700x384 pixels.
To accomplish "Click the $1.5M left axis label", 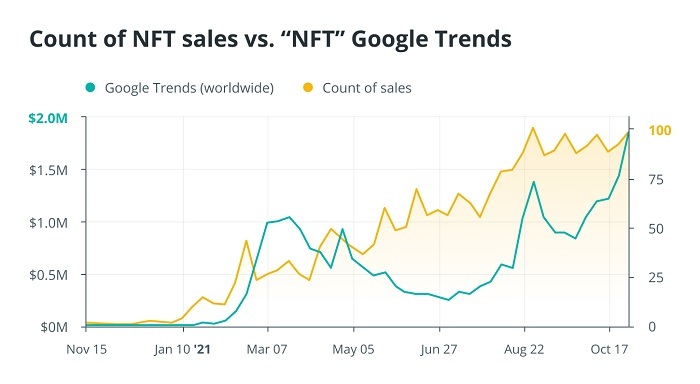I will tap(48, 170).
